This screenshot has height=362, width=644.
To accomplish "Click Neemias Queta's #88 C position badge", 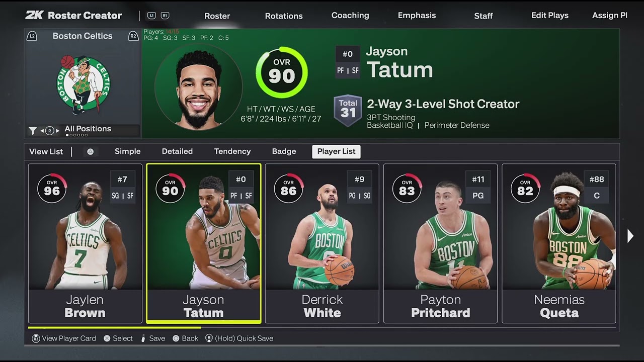I will point(597,188).
